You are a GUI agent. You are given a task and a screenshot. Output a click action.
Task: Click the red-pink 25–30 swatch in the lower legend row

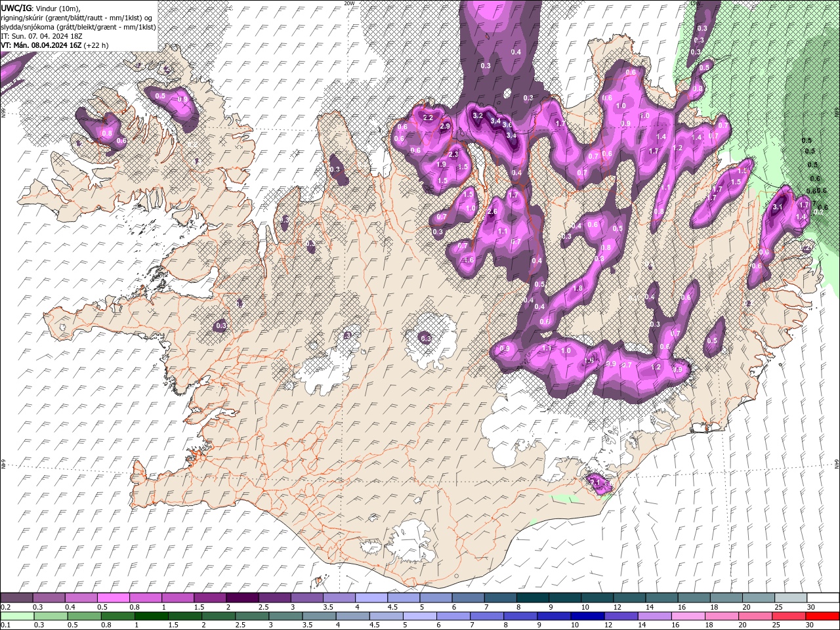(789, 616)
